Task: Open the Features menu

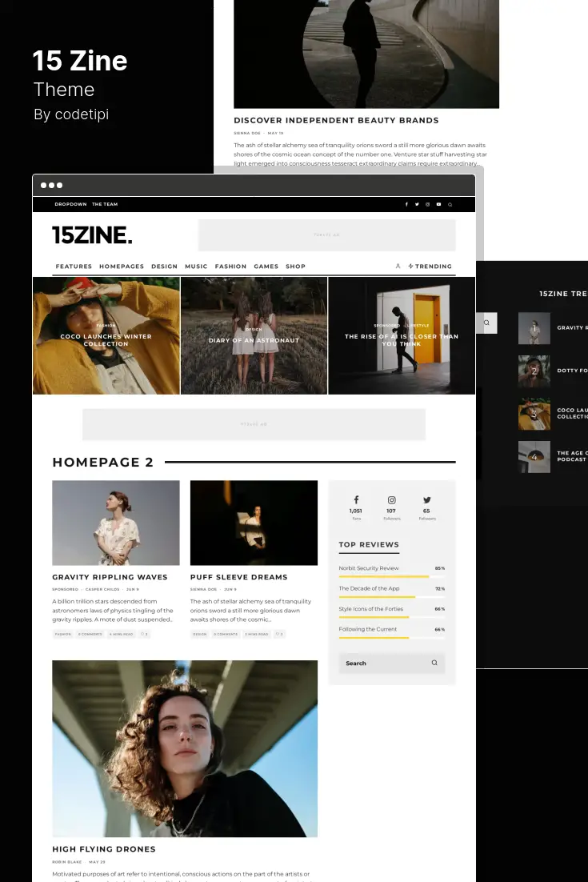Action: tap(74, 266)
